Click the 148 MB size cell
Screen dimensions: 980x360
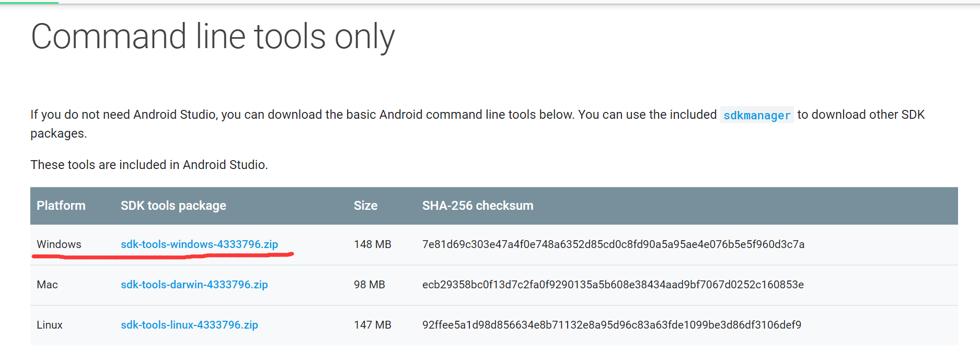tap(373, 244)
